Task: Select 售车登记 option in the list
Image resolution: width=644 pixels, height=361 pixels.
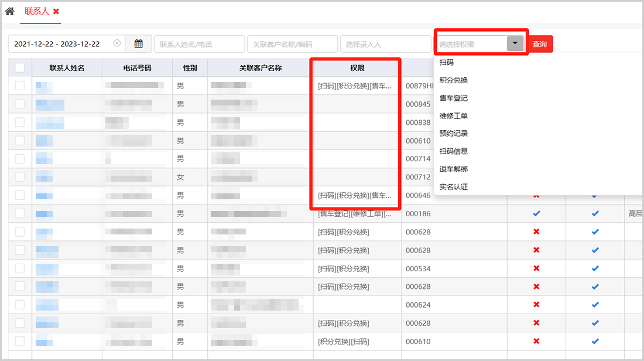Action: pyautogui.click(x=454, y=98)
